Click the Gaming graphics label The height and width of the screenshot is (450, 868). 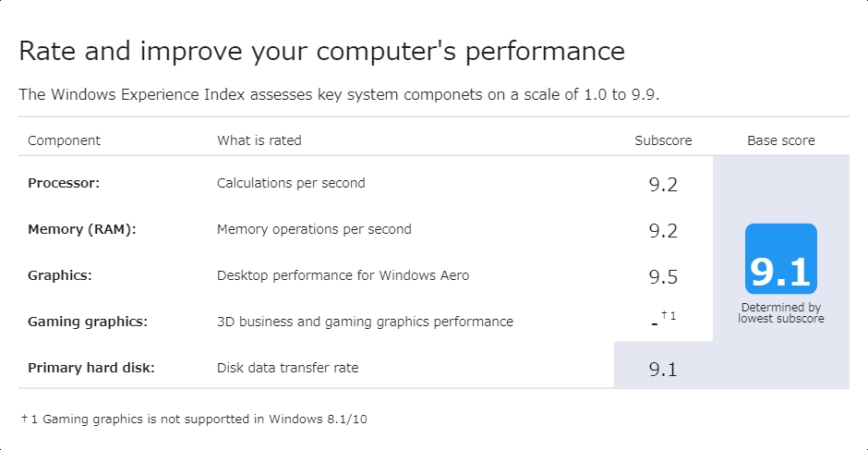pos(88,322)
